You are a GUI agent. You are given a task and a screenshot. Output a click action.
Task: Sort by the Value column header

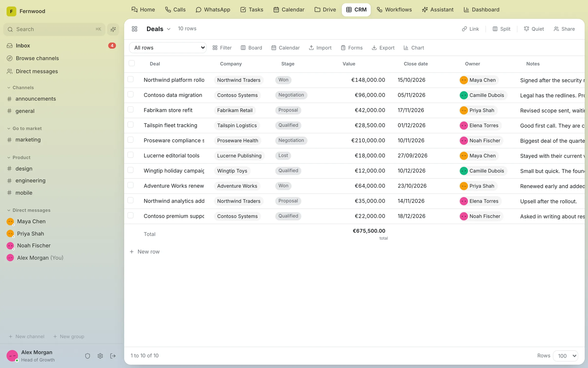pyautogui.click(x=349, y=64)
